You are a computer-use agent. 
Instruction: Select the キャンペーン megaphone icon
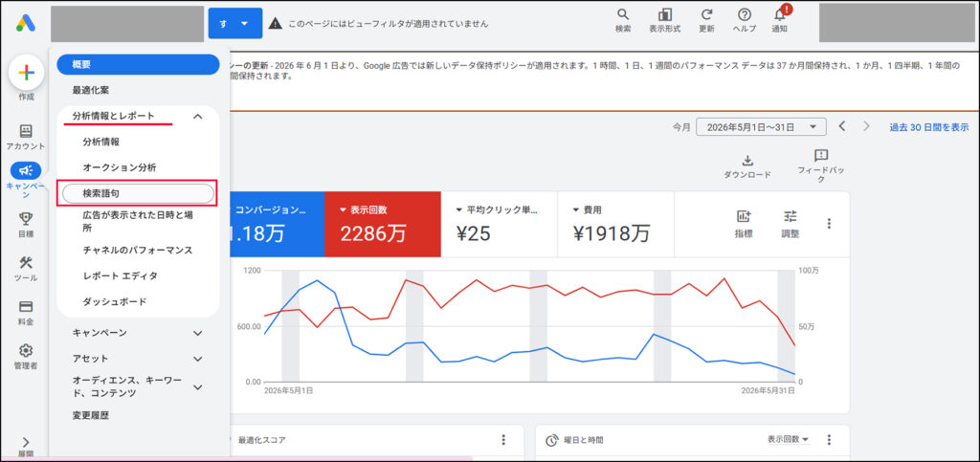26,170
